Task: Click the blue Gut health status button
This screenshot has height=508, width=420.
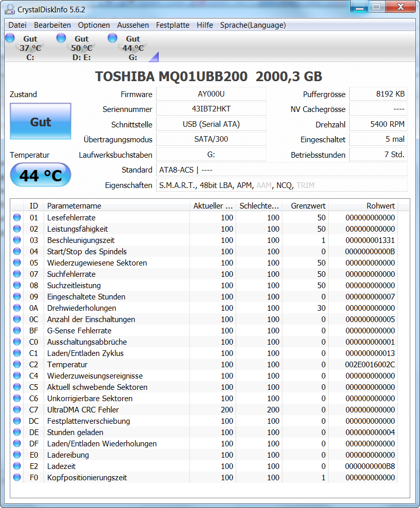Action: pyautogui.click(x=41, y=122)
